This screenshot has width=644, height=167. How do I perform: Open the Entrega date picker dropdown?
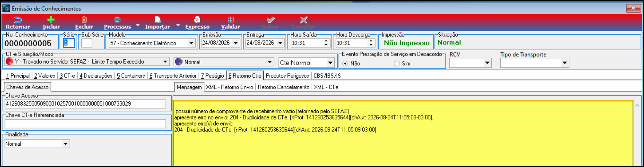click(280, 43)
